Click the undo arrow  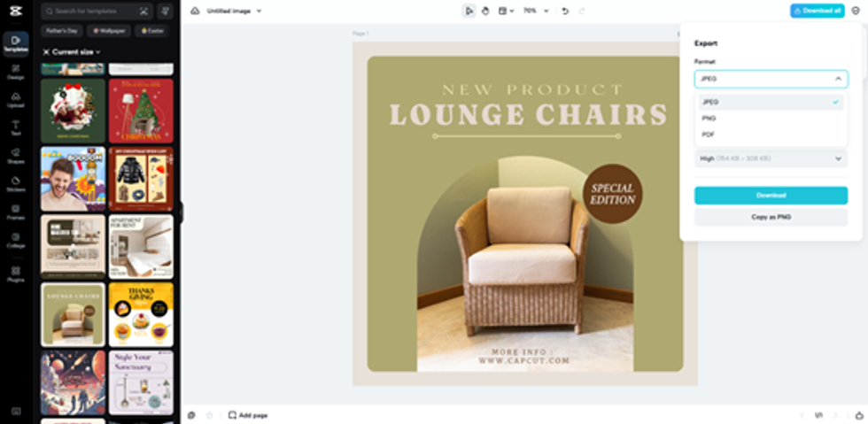tap(565, 11)
